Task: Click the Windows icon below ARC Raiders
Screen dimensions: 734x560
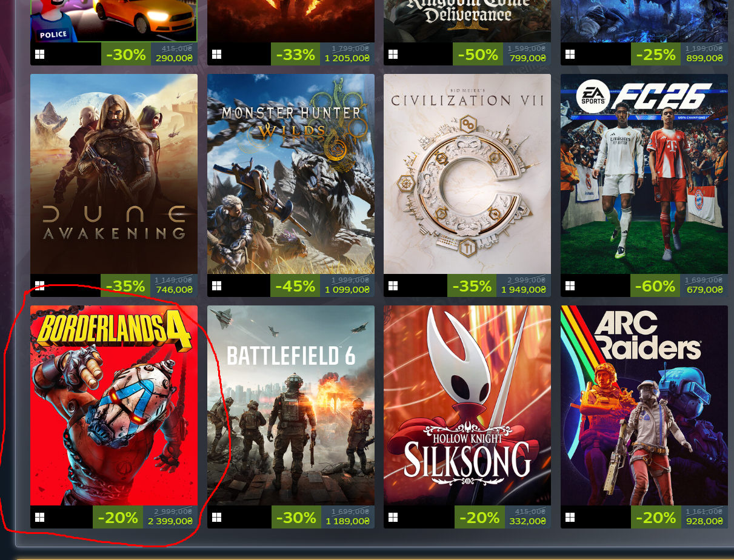Action: [x=570, y=518]
